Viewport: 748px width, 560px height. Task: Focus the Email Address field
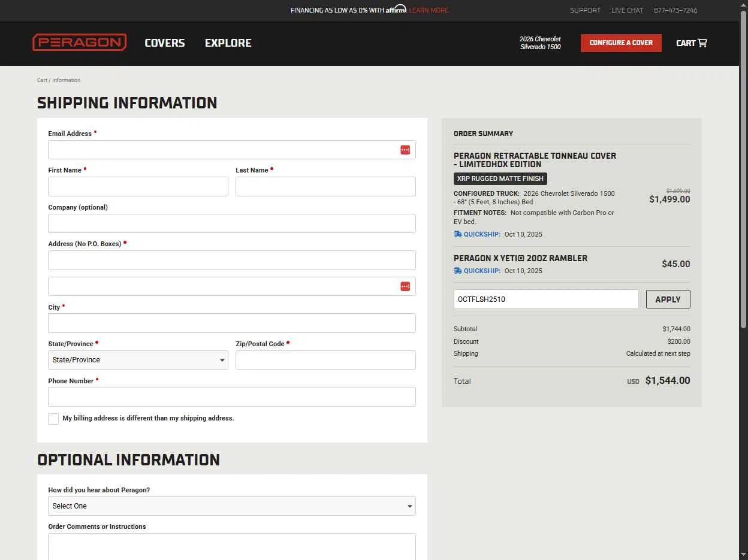(232, 150)
